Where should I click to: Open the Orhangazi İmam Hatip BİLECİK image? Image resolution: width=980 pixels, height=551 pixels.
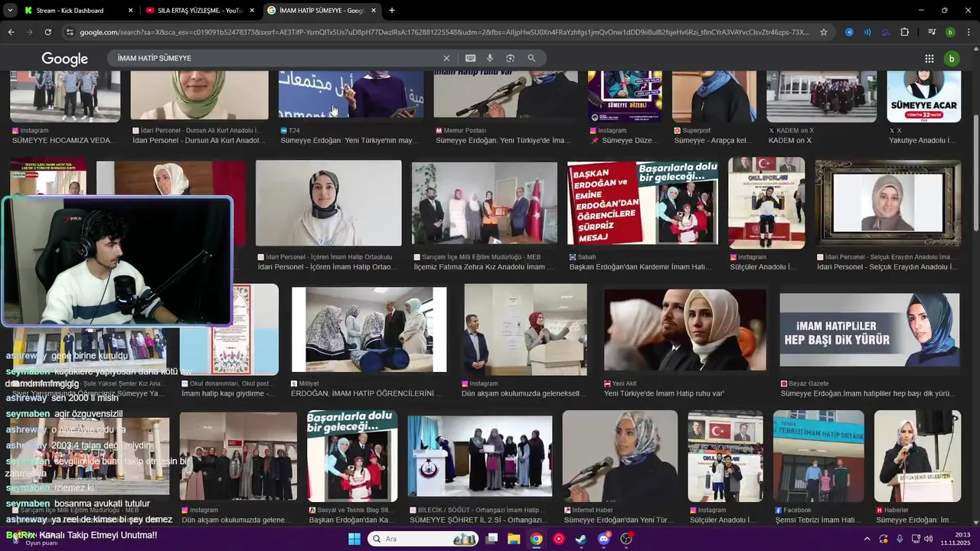480,456
